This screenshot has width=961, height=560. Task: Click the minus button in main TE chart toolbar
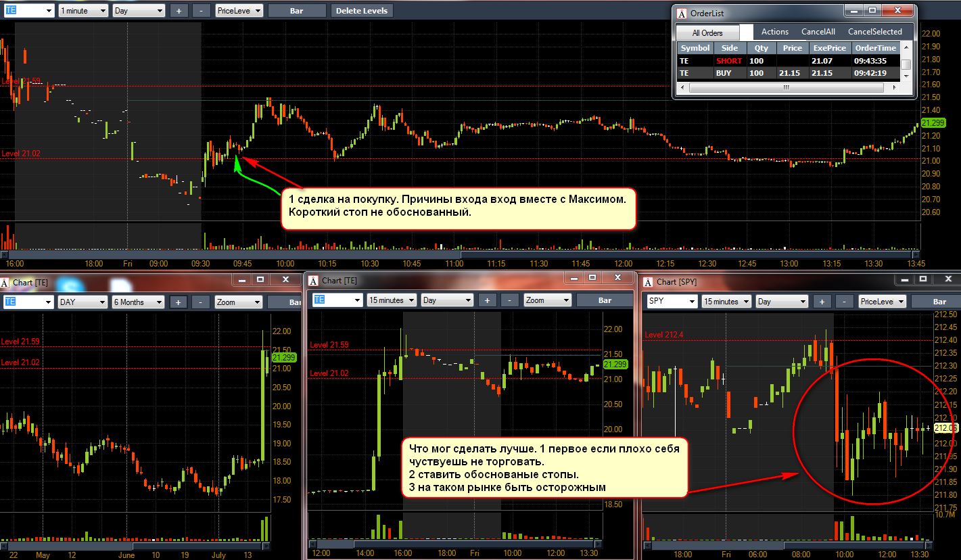[x=202, y=11]
